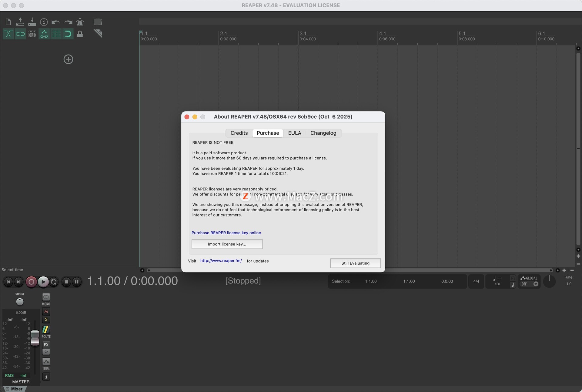Open Purchase REAPER license key online link
Viewport: 582px width, 392px height.
coord(226,233)
